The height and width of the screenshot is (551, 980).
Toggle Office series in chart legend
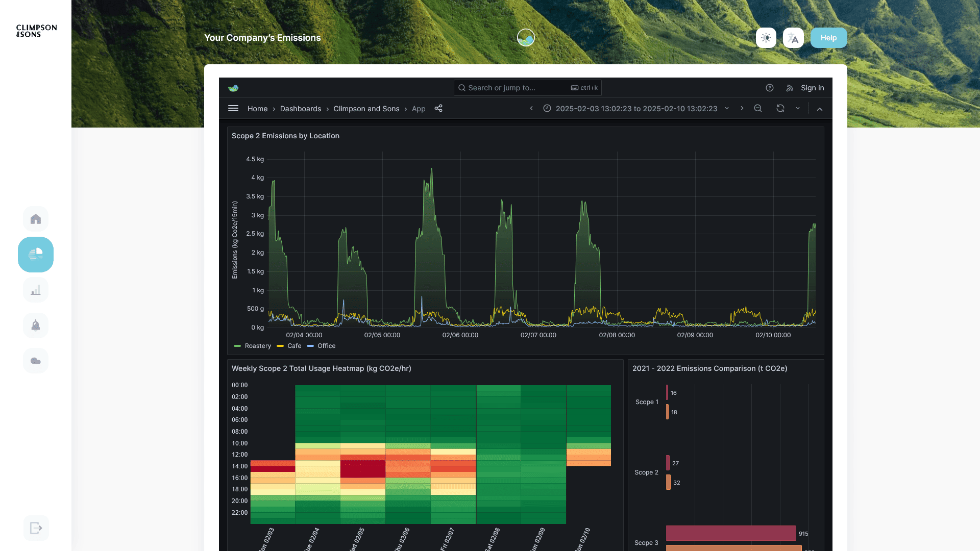326,346
